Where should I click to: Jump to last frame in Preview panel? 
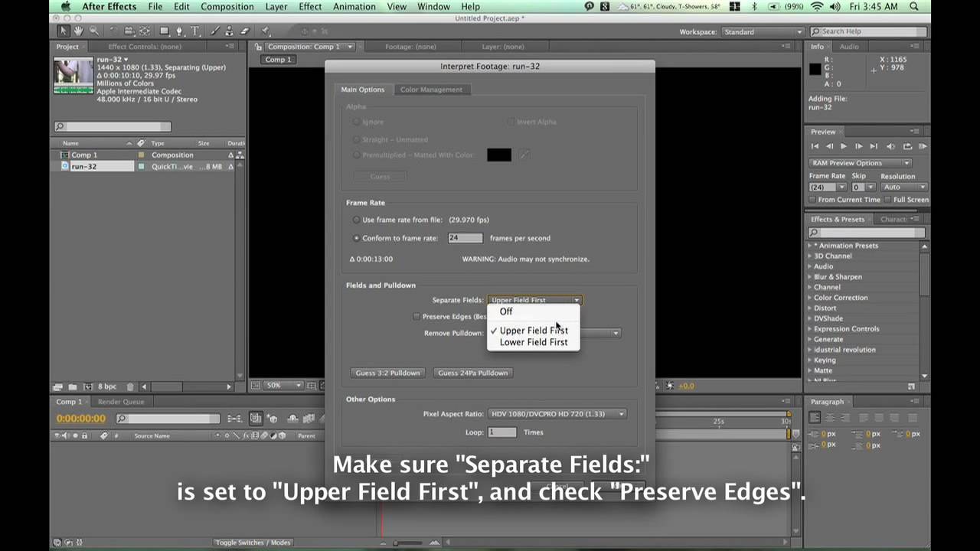pos(874,146)
